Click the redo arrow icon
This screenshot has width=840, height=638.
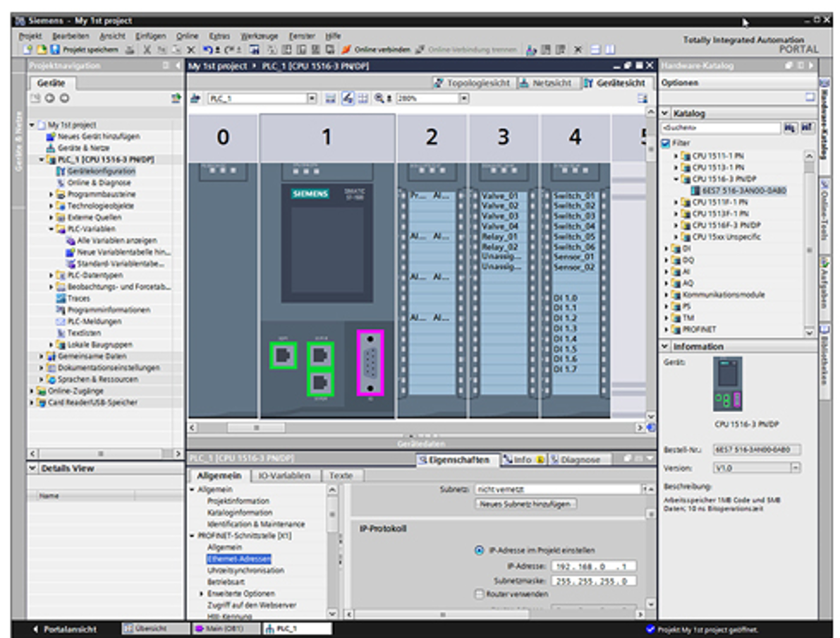[229, 50]
